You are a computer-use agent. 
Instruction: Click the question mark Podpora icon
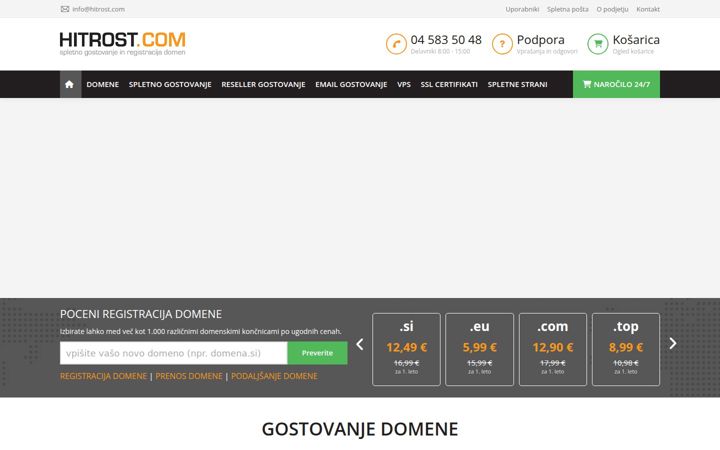502,44
